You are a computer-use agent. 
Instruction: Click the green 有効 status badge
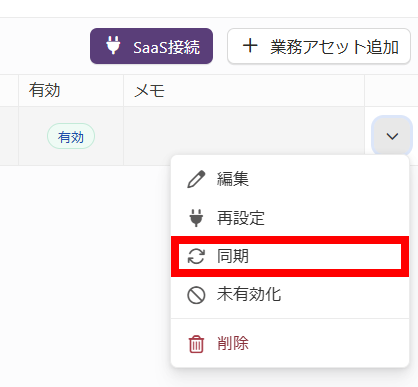point(71,136)
